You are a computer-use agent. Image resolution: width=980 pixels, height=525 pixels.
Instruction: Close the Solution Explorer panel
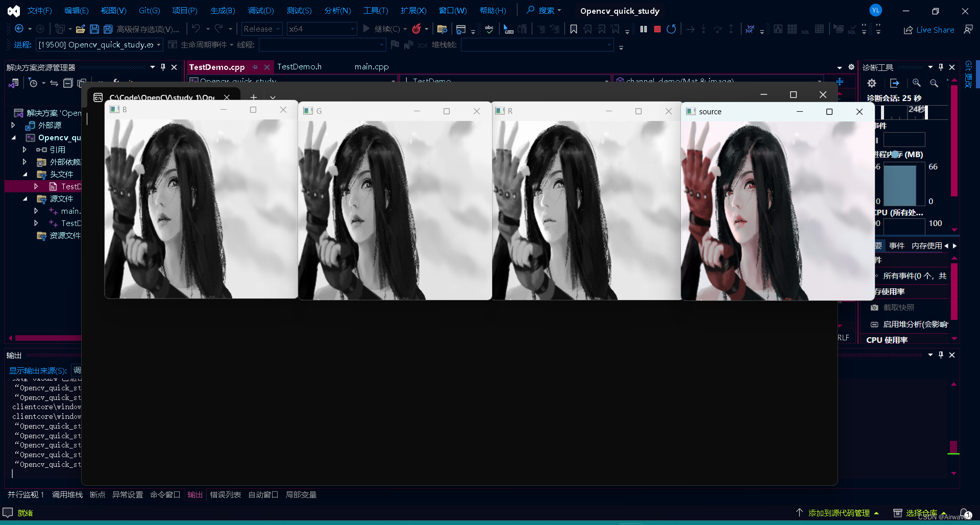pyautogui.click(x=174, y=67)
